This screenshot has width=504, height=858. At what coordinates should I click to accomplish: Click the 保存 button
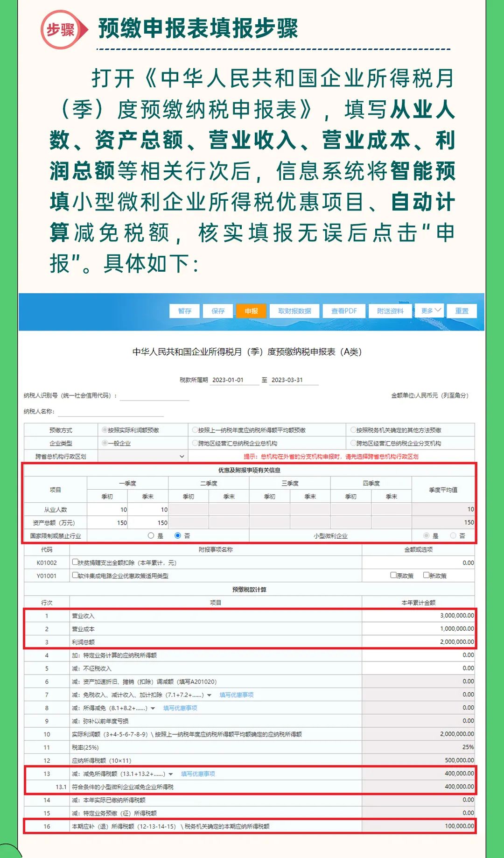[218, 311]
